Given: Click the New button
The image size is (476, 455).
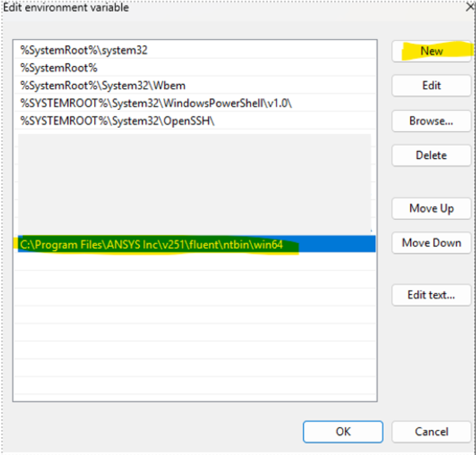Looking at the screenshot, I should click(431, 51).
